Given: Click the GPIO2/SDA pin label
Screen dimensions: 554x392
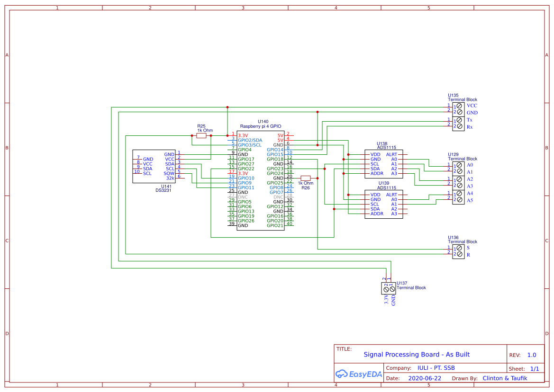Looking at the screenshot, I should (250, 140).
